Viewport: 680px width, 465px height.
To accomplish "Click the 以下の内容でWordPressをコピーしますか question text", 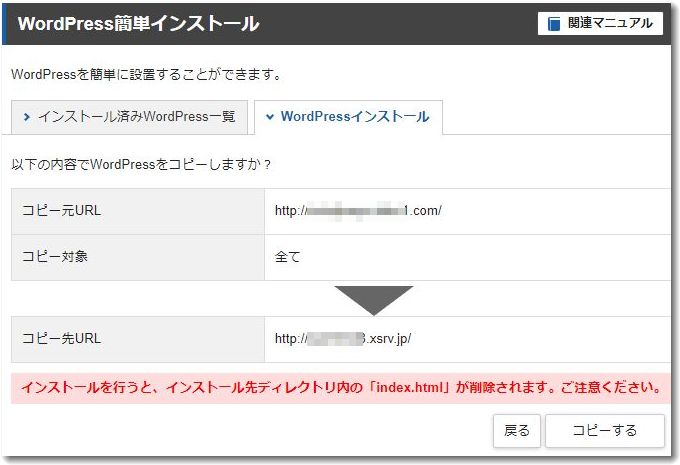I will 141,163.
